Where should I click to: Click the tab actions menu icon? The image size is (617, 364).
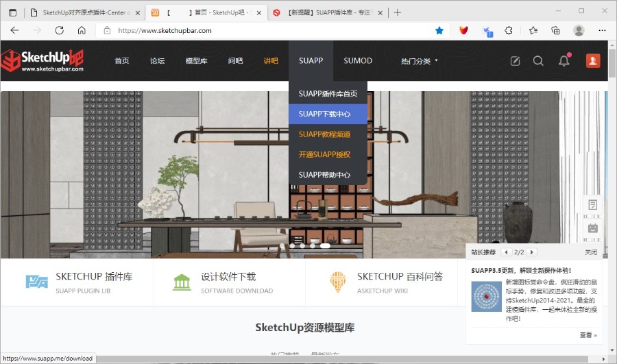(x=12, y=12)
